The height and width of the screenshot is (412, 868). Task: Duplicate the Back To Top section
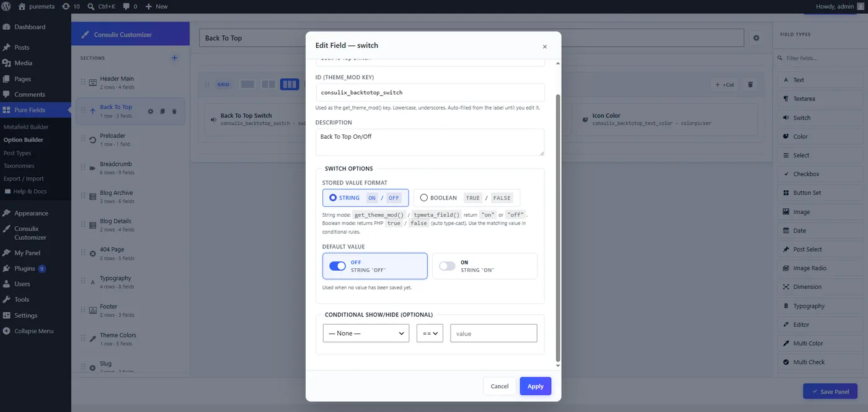pos(162,112)
